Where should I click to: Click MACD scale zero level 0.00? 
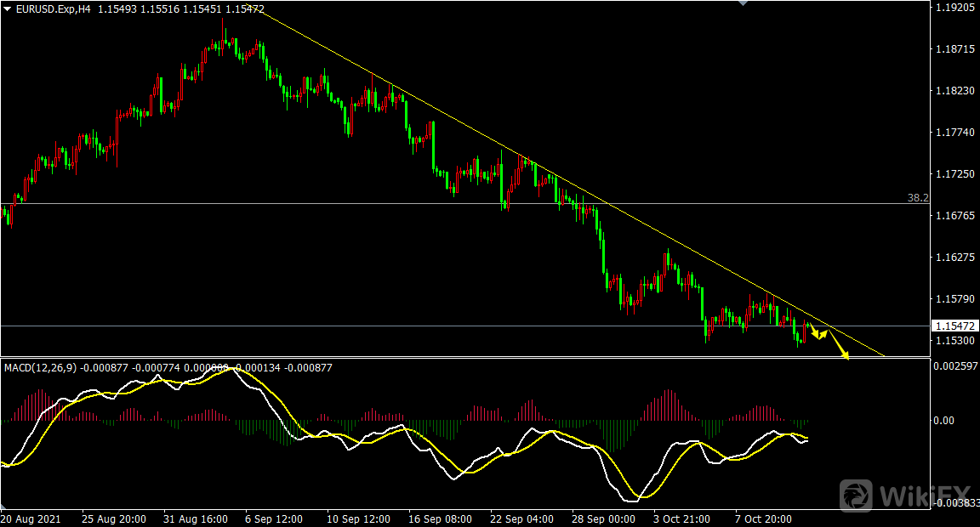(x=943, y=421)
